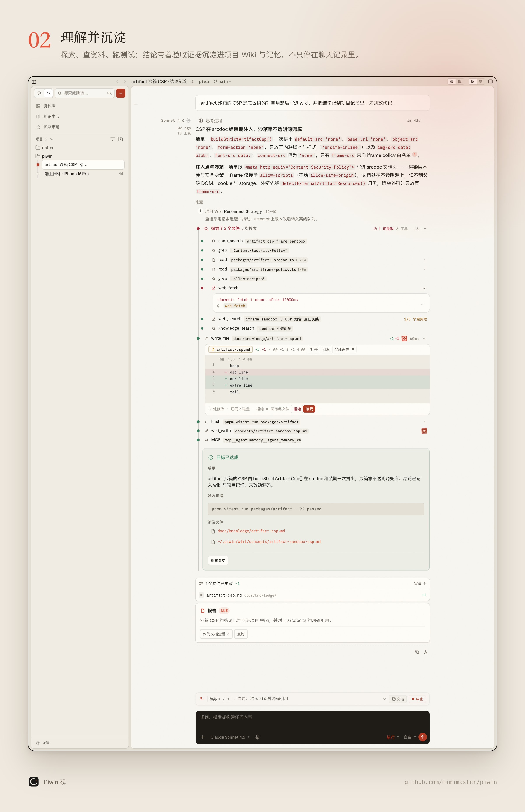Image resolution: width=525 pixels, height=812 pixels.
Task: Click the search or jump input field
Action: coord(84,93)
